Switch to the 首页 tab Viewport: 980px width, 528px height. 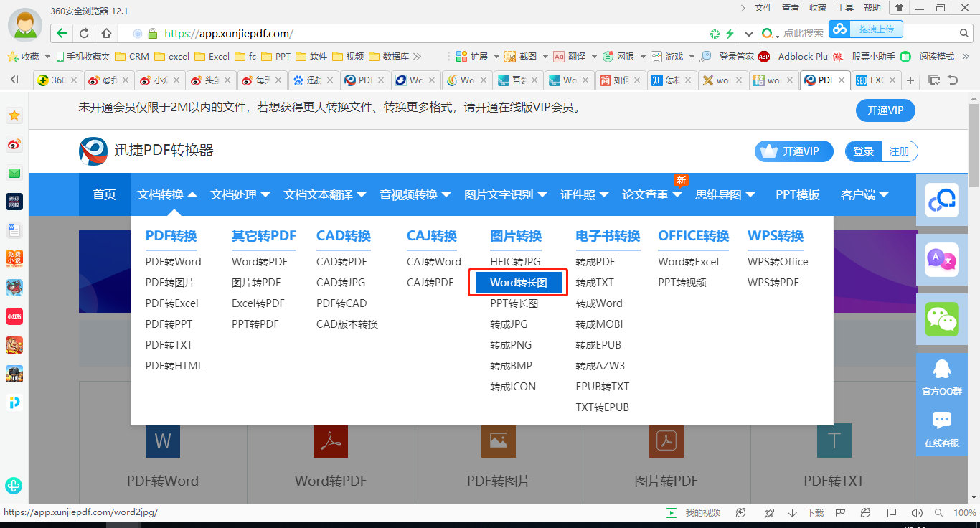[104, 194]
